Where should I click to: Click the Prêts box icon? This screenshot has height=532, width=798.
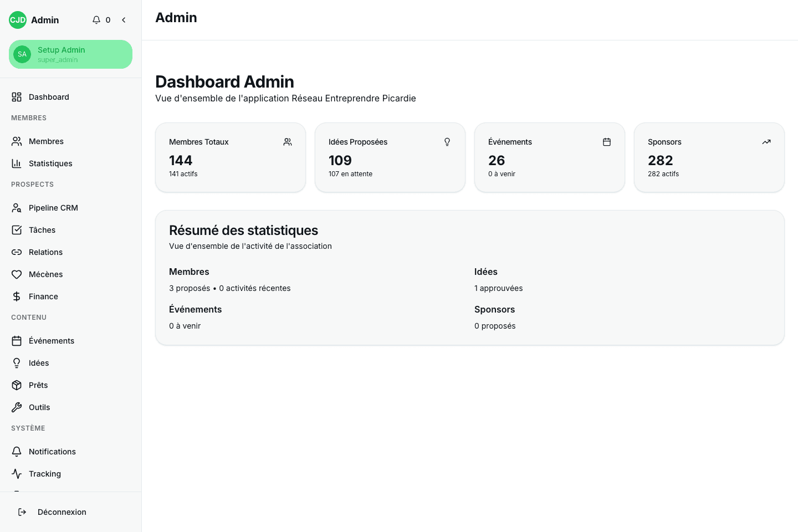tap(17, 385)
